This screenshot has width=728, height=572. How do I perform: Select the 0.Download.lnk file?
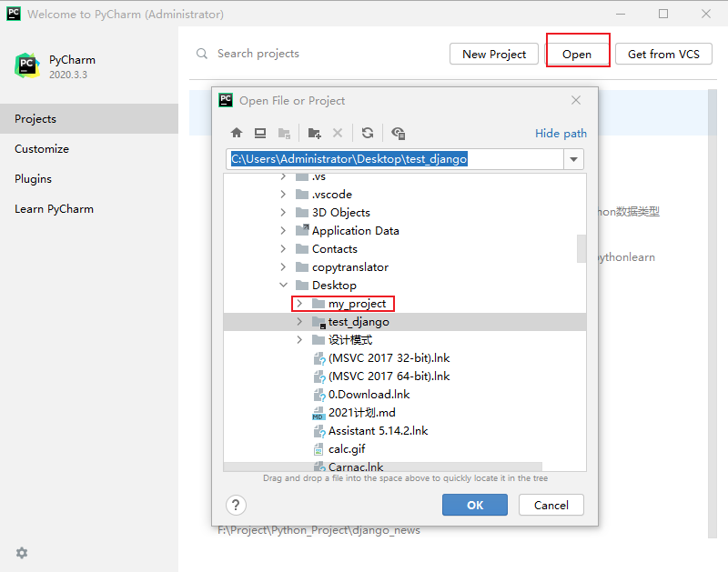369,395
